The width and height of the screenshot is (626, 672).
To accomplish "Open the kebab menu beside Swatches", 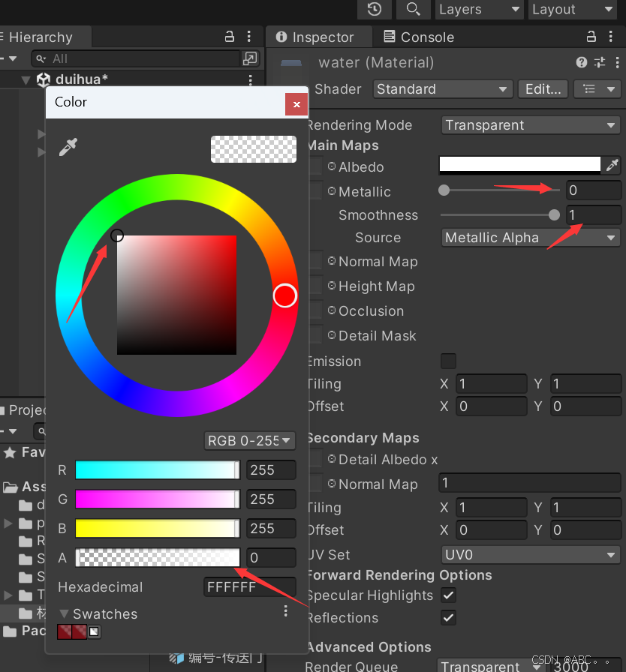I will click(285, 610).
